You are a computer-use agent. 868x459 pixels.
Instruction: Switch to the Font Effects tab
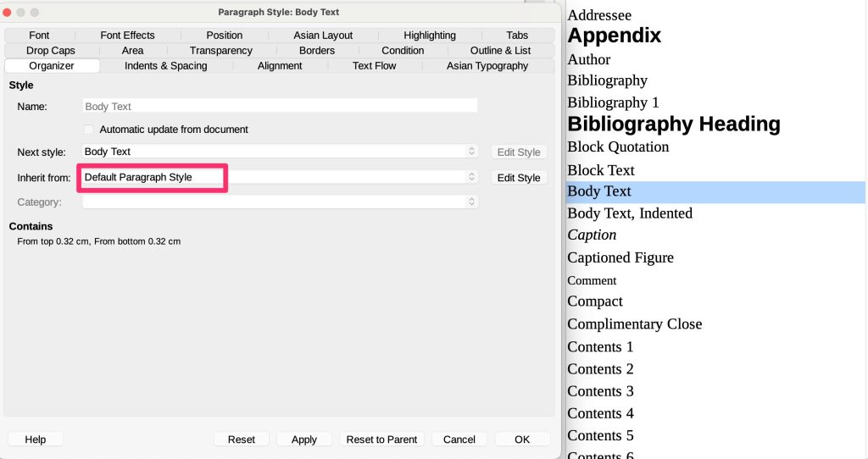[x=127, y=36]
